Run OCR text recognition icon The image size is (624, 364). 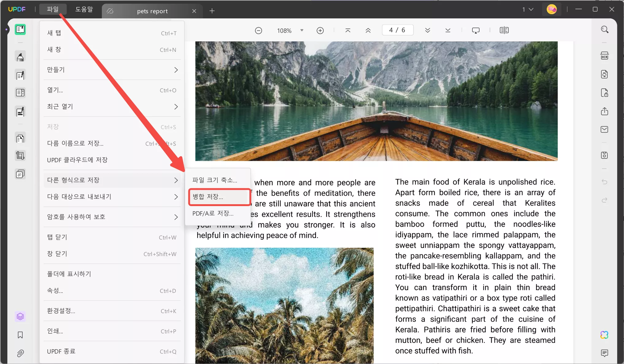pos(604,56)
